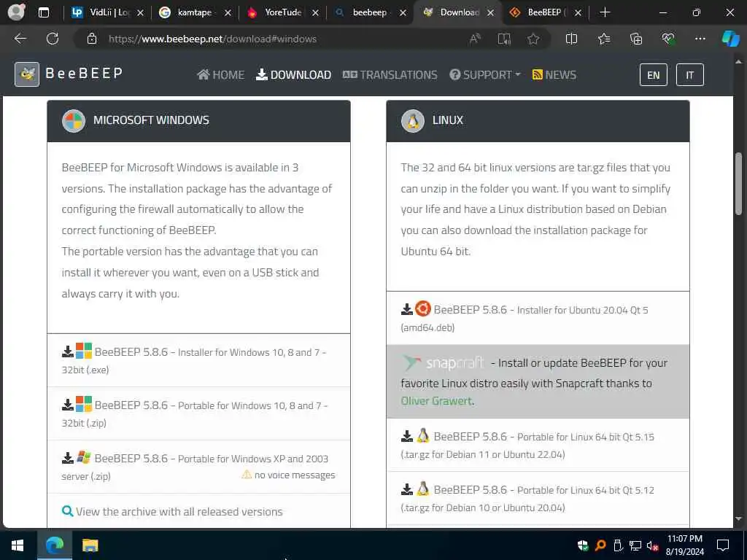747x560 pixels.
Task: Open the Copilot sidebar icon
Action: click(730, 39)
